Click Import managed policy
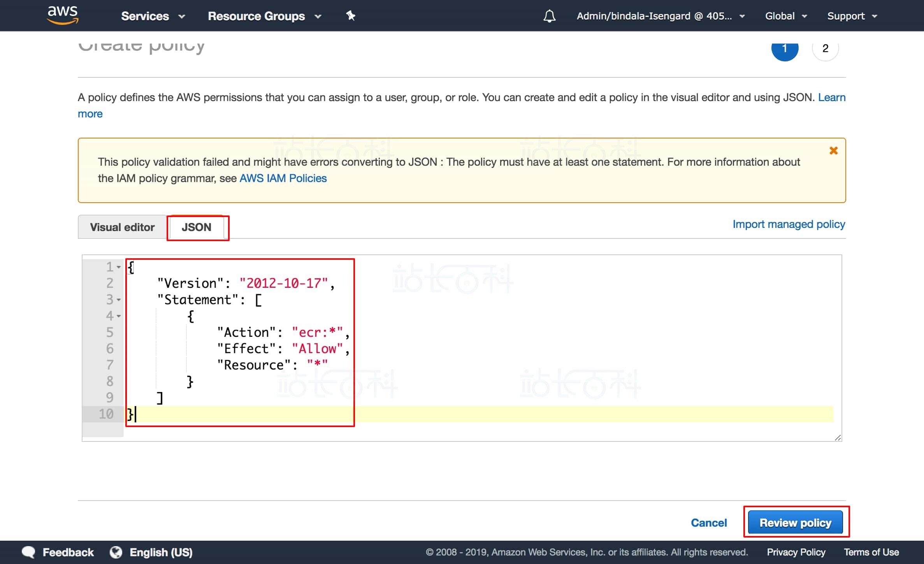This screenshot has height=564, width=924. click(789, 224)
